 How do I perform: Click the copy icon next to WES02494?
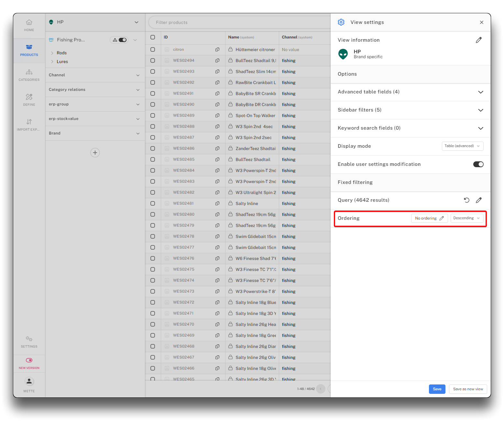point(217,60)
